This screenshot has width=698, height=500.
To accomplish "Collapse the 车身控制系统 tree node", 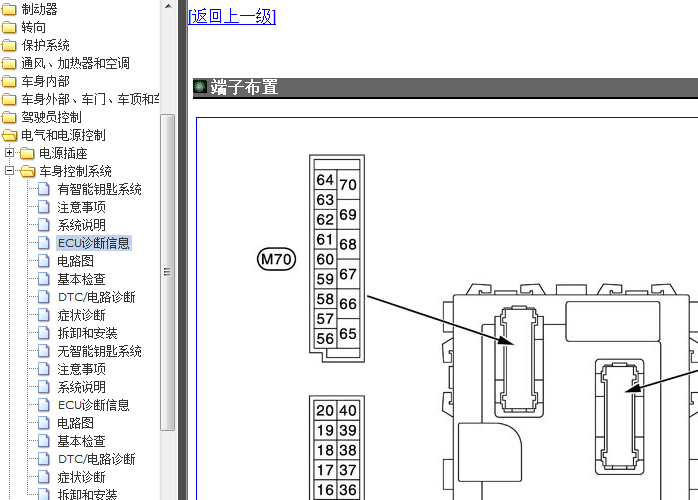I will tap(9, 171).
